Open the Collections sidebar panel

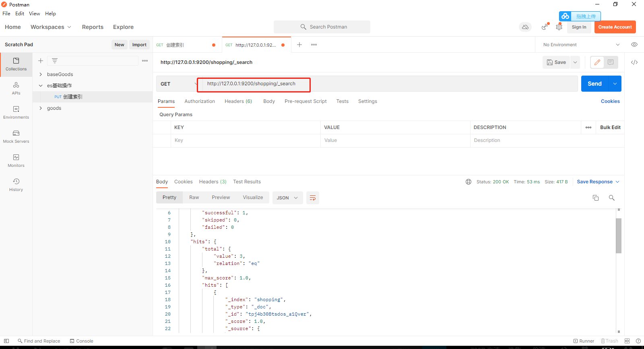pyautogui.click(x=16, y=64)
